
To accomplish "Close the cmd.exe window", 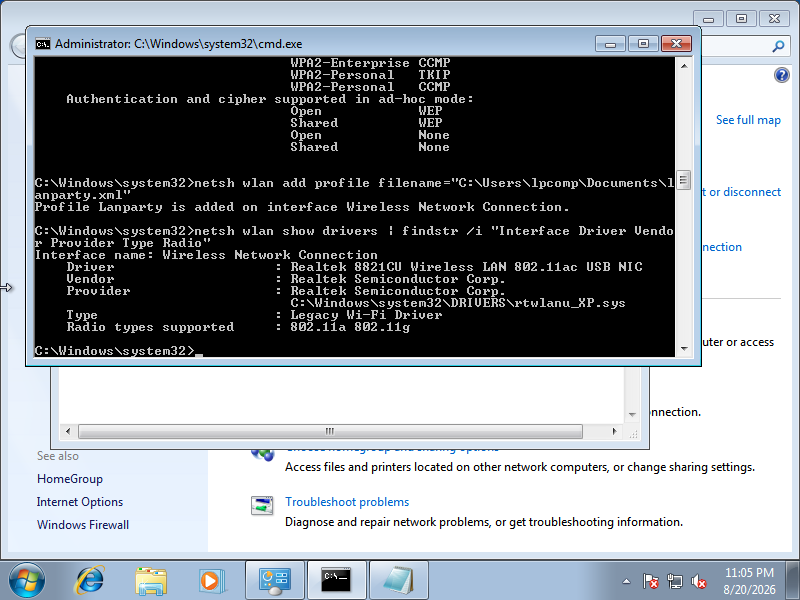I will point(676,44).
